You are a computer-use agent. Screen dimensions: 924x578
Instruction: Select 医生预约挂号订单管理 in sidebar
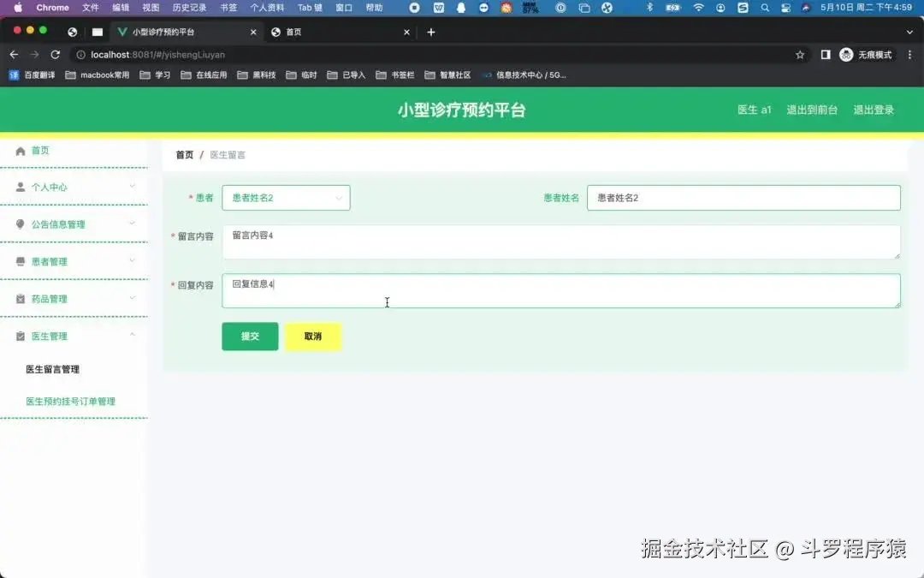(x=70, y=402)
